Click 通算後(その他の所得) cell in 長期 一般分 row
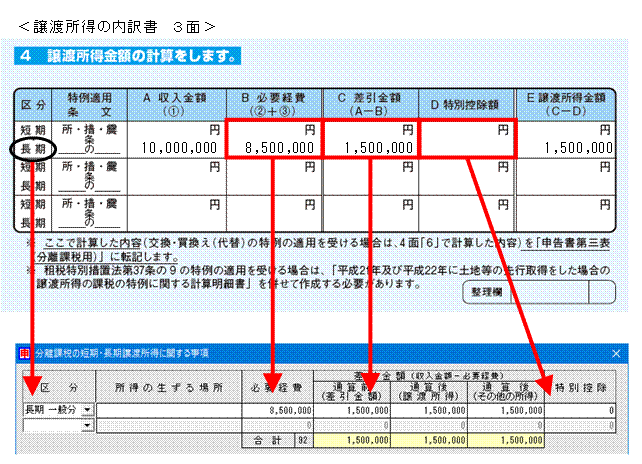The image size is (642, 464). [x=506, y=410]
